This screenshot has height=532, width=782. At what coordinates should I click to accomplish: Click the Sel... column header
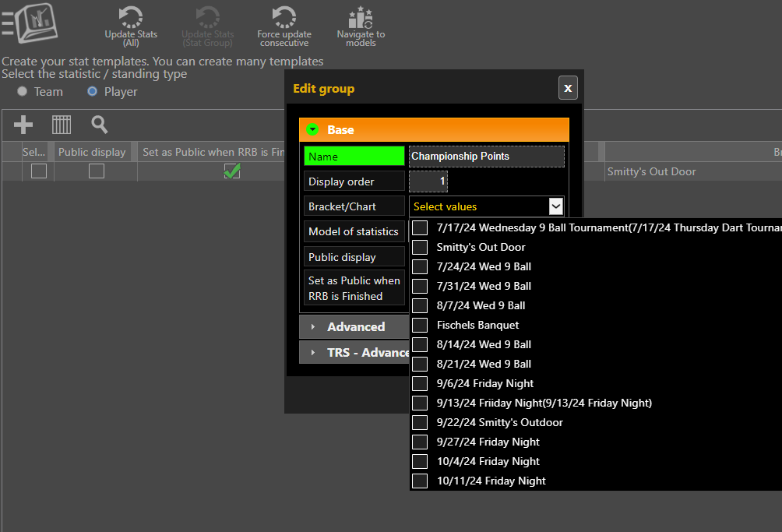coord(34,152)
